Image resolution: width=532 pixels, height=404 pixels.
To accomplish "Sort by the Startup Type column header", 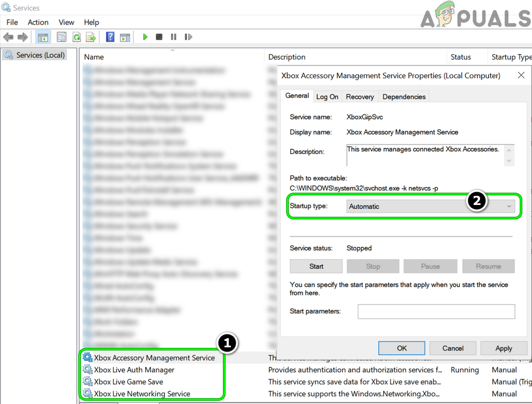I will (510, 57).
